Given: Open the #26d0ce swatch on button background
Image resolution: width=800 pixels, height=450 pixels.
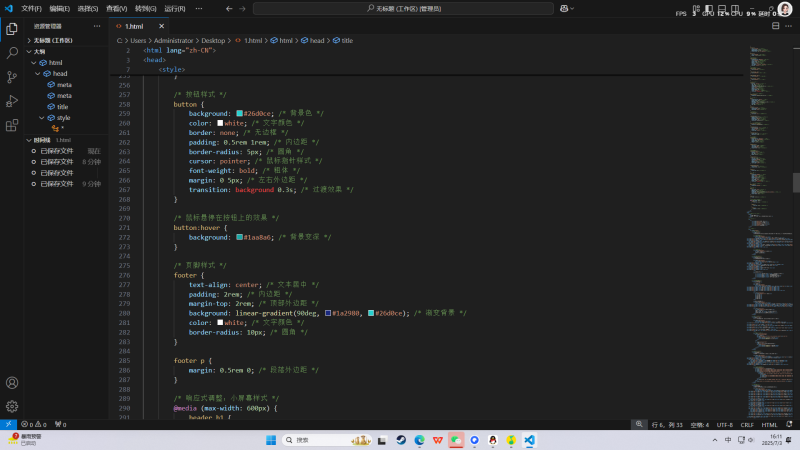Looking at the screenshot, I should tap(239, 113).
